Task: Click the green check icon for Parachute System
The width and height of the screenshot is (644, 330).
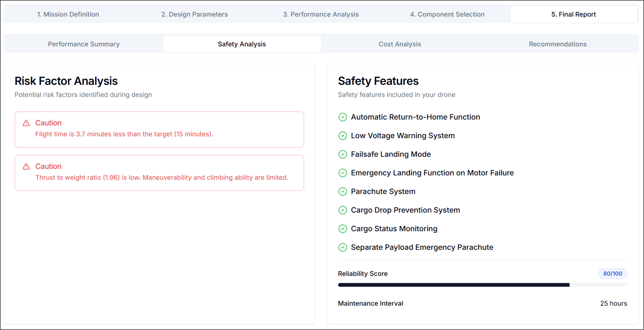Action: 343,191
